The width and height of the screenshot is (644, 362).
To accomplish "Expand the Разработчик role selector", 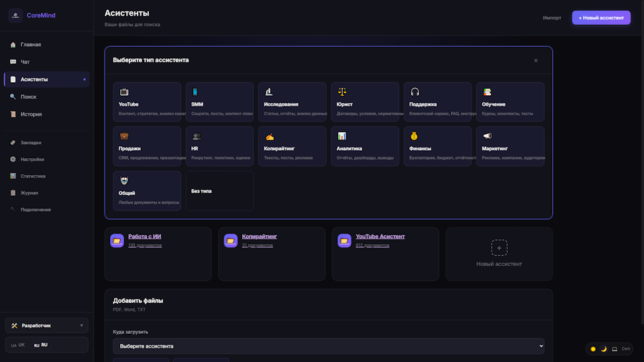I will (x=46, y=325).
